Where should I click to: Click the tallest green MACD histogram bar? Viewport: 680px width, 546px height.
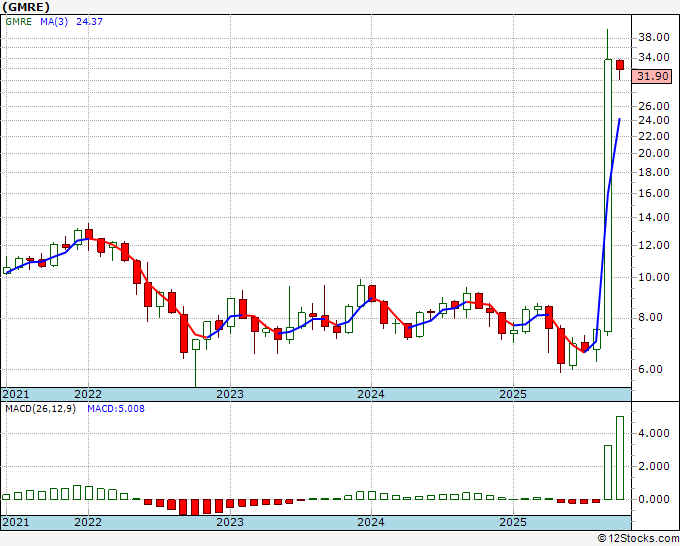click(x=620, y=458)
